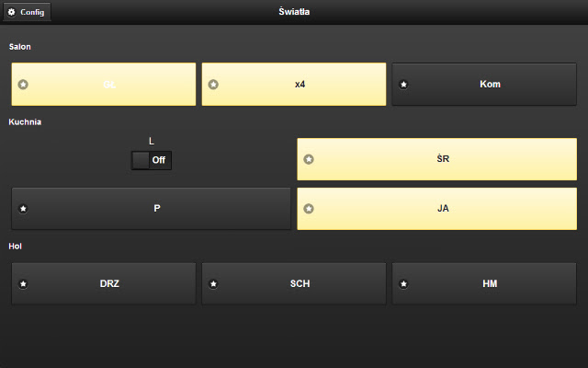Turn on the Kom light

coord(490,85)
